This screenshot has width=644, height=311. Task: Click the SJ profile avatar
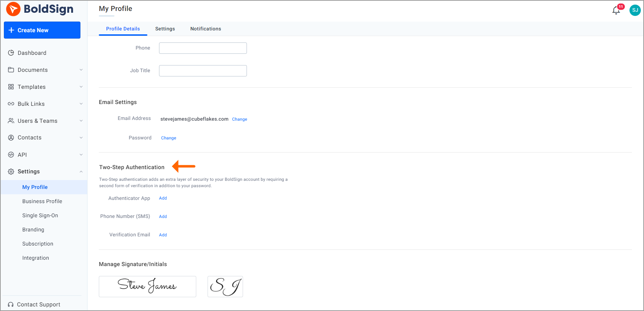pyautogui.click(x=634, y=10)
